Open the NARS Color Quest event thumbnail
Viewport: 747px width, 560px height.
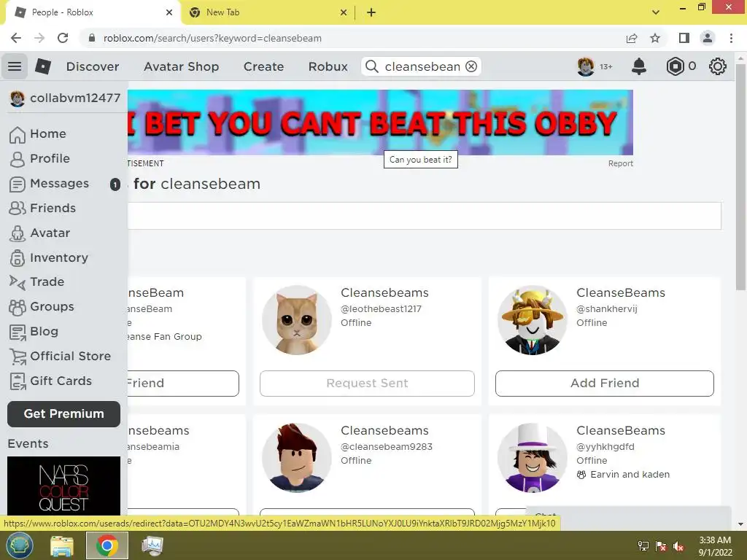(x=64, y=486)
